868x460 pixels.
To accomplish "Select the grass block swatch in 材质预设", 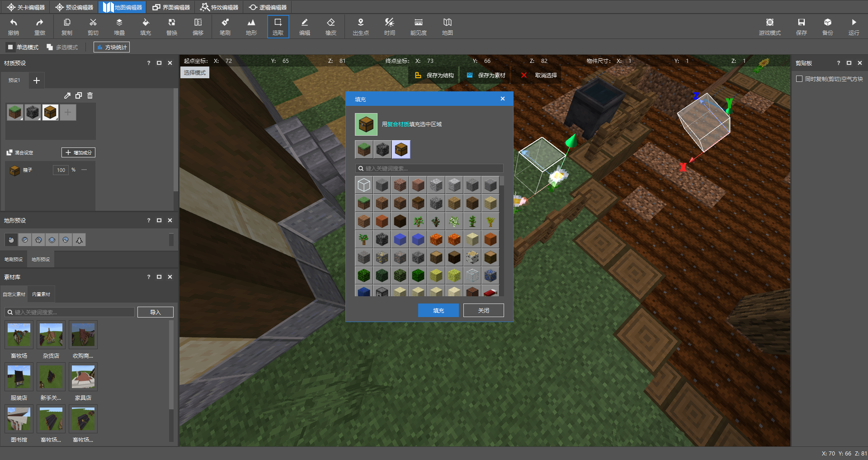I will [x=15, y=112].
